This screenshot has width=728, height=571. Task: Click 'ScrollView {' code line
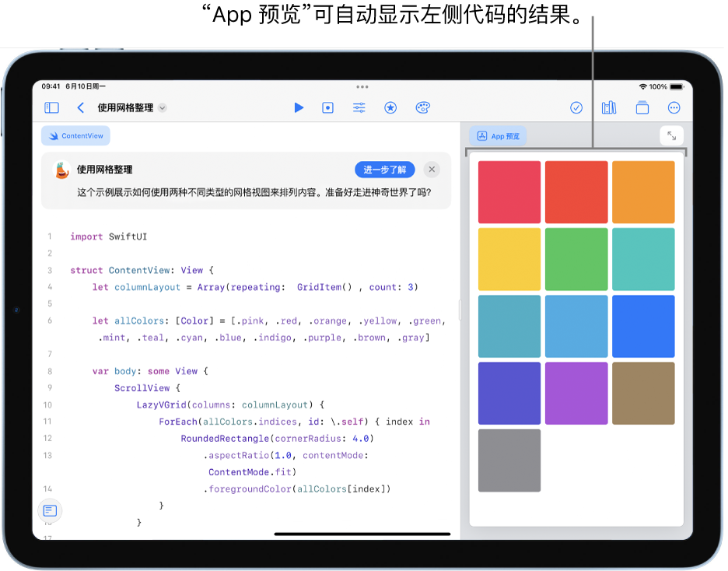147,388
